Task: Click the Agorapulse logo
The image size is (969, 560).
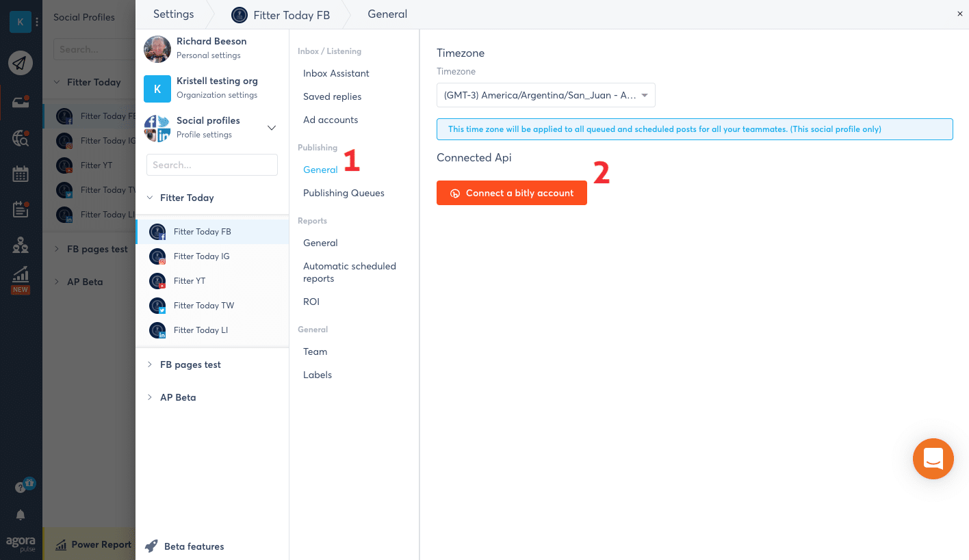Action: click(21, 544)
